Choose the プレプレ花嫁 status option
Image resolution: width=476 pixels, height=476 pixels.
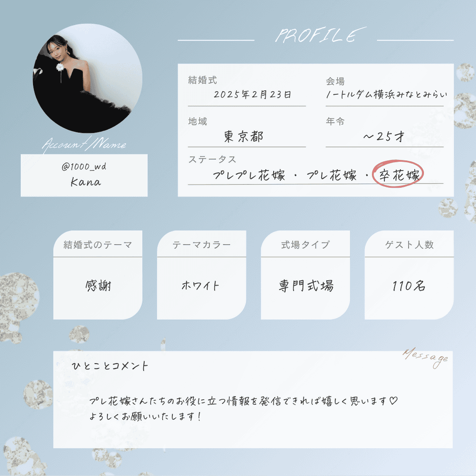coord(249,175)
